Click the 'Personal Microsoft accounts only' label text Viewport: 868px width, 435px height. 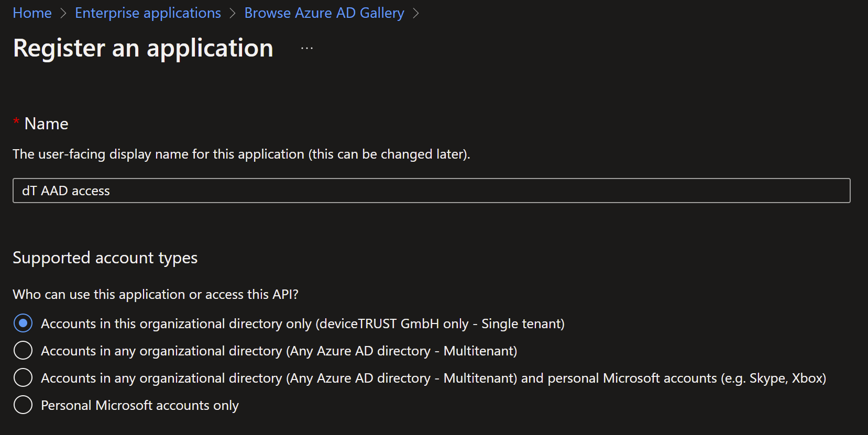[139, 406]
